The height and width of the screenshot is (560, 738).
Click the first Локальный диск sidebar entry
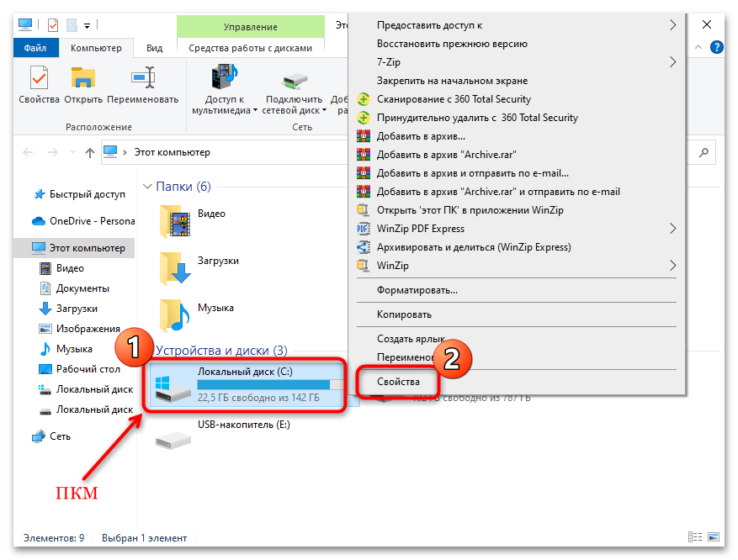(x=86, y=389)
